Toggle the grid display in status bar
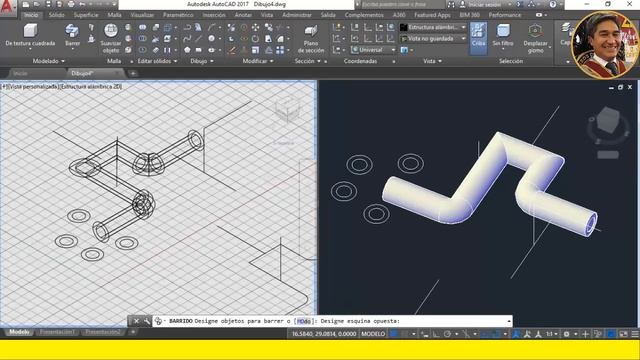640x360 pixels. [x=394, y=334]
